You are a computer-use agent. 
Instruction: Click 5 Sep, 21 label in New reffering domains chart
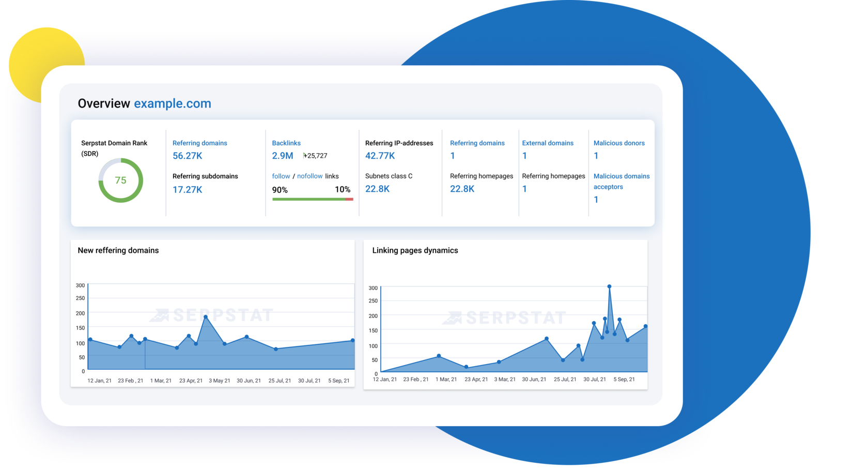pos(339,381)
